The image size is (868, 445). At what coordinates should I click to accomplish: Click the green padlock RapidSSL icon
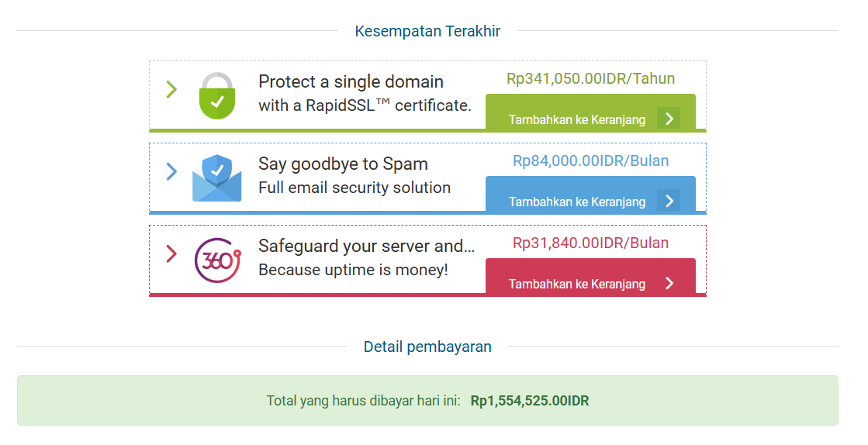(x=217, y=95)
